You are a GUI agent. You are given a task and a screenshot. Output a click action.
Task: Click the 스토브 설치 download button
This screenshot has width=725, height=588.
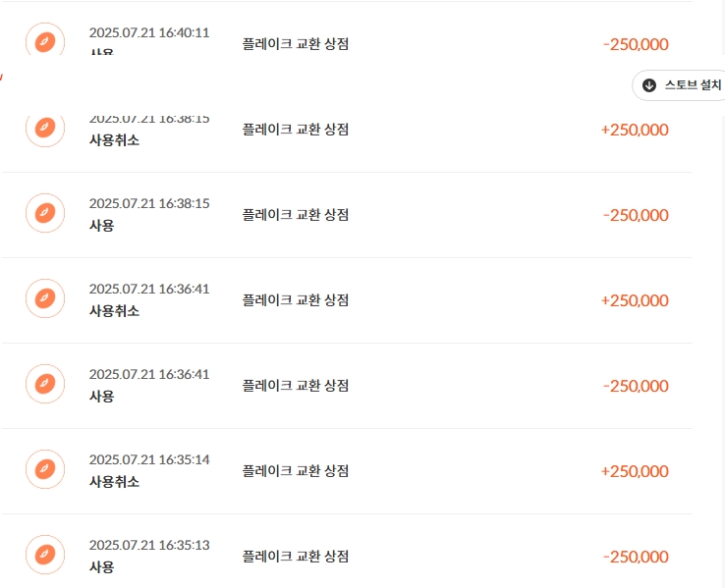(678, 85)
